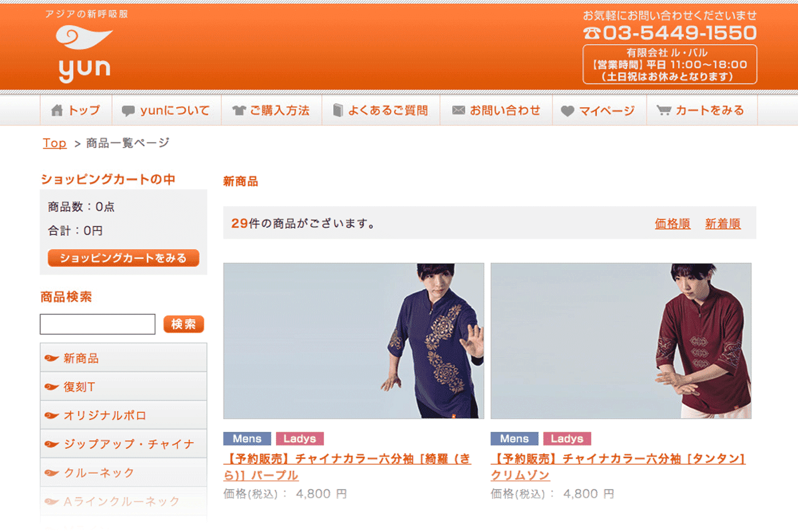Open the 復刻T category in the sidebar
Screen dimensions: 798x532
pyautogui.click(x=79, y=387)
